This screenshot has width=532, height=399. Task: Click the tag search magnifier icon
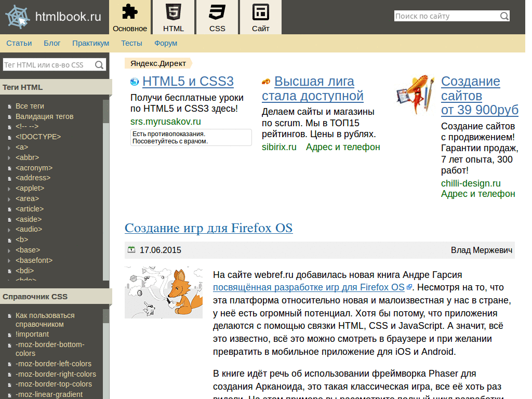pyautogui.click(x=99, y=65)
